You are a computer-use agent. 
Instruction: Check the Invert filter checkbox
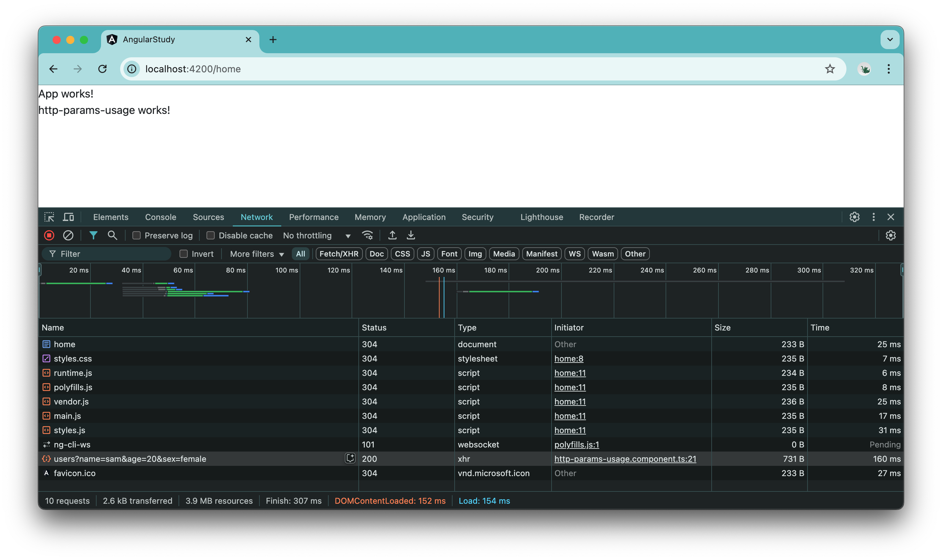[184, 254]
